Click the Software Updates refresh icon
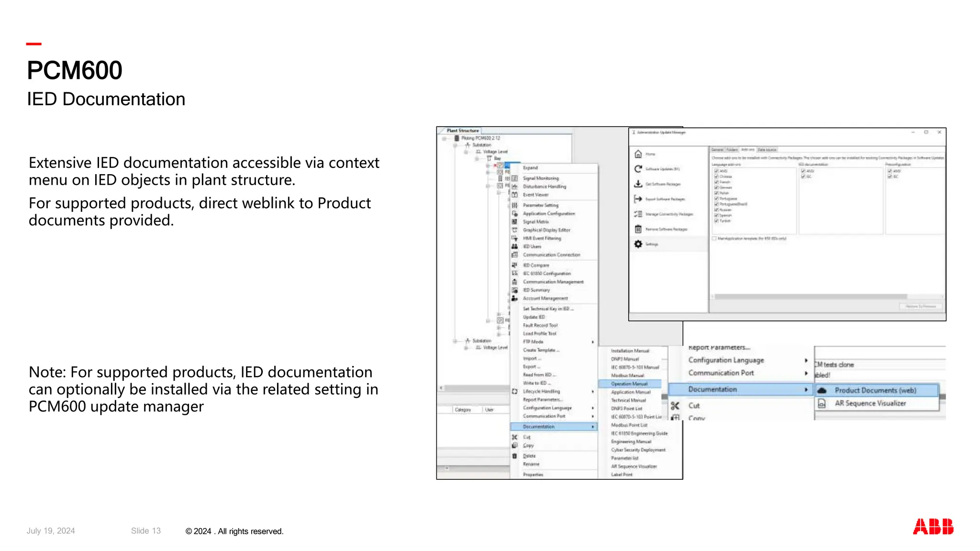 pyautogui.click(x=638, y=169)
